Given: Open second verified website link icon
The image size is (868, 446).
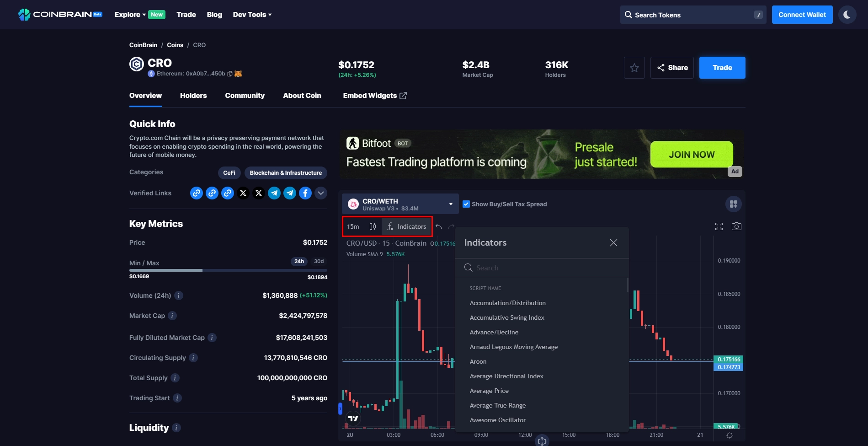Looking at the screenshot, I should 212,193.
